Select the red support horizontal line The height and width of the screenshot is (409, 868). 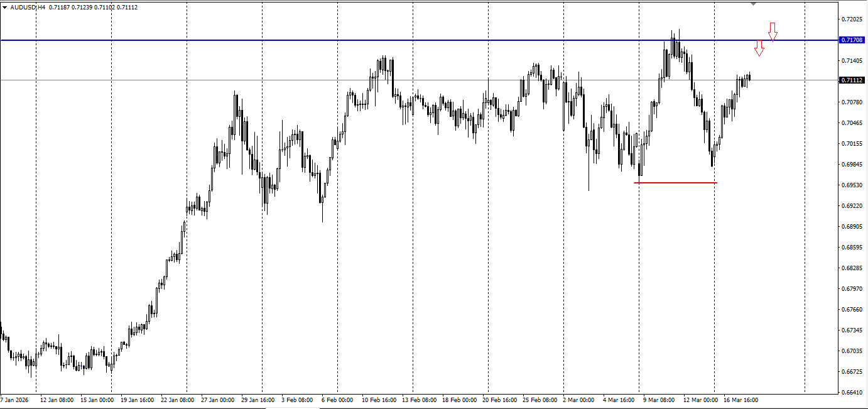(x=675, y=183)
